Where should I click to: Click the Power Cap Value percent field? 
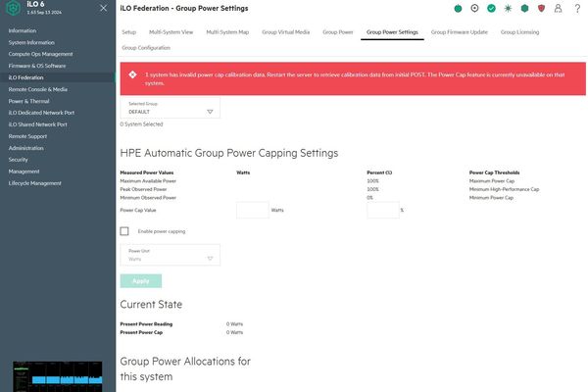click(x=383, y=210)
